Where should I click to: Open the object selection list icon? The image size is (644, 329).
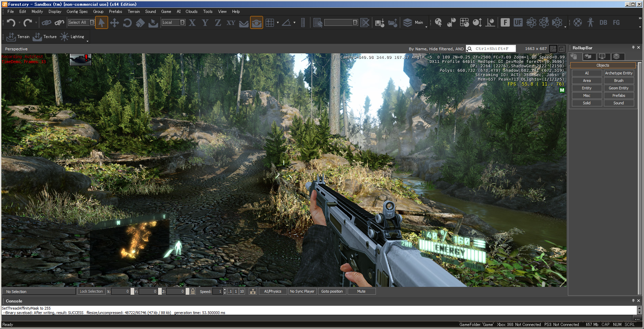(x=318, y=23)
